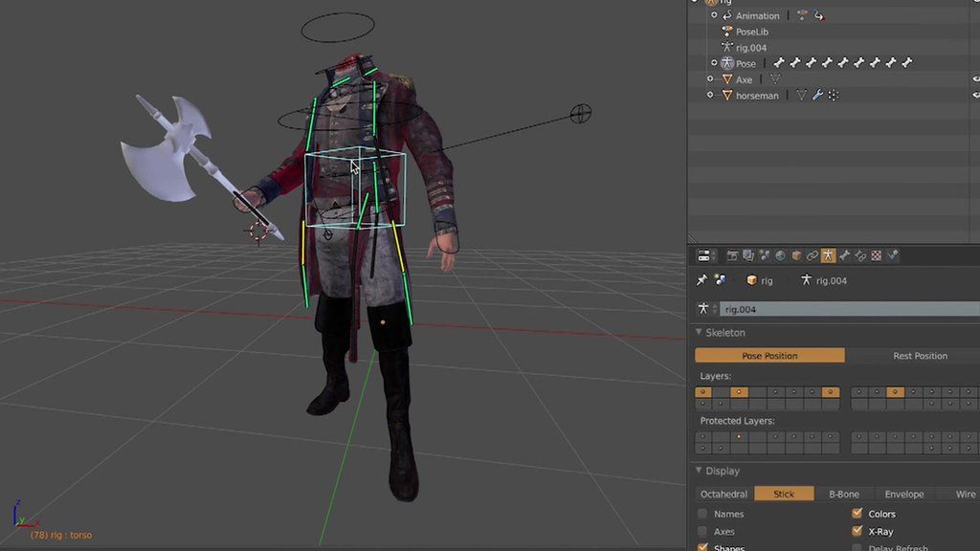Open the Object properties cube icon
This screenshot has height=551, width=980.
[x=796, y=255]
